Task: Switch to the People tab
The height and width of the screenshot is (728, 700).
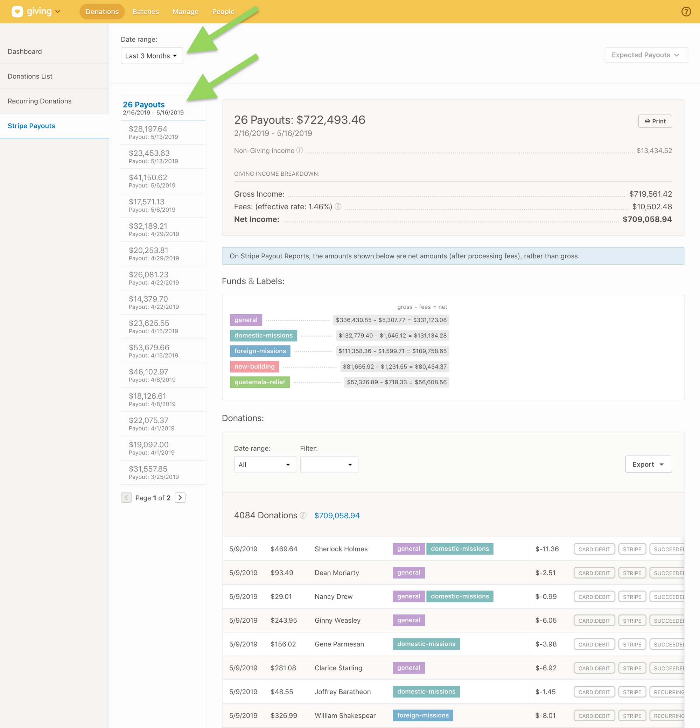Action: click(223, 12)
